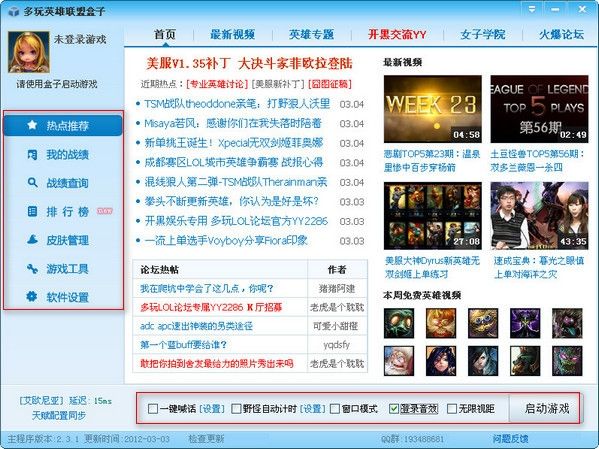Open forum post 敢把你拍到舍友最给力的照片
This screenshot has height=449, width=599.
click(216, 363)
